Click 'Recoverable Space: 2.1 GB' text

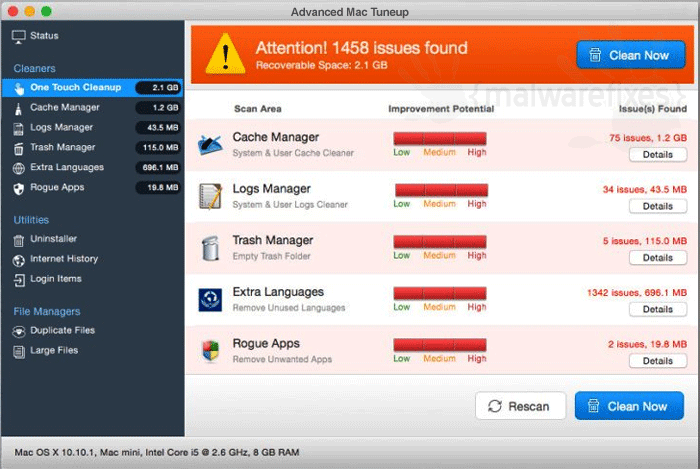[321, 66]
